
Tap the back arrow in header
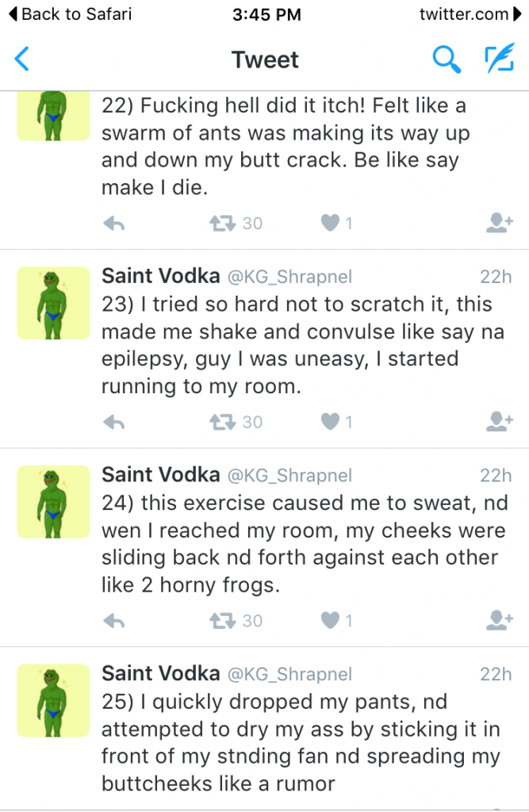click(x=22, y=59)
